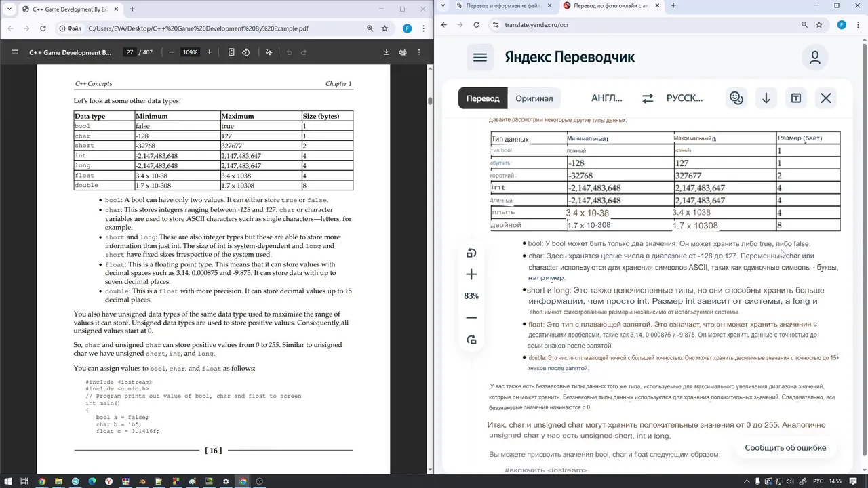Click the РУС language indicator in tray

[818, 481]
